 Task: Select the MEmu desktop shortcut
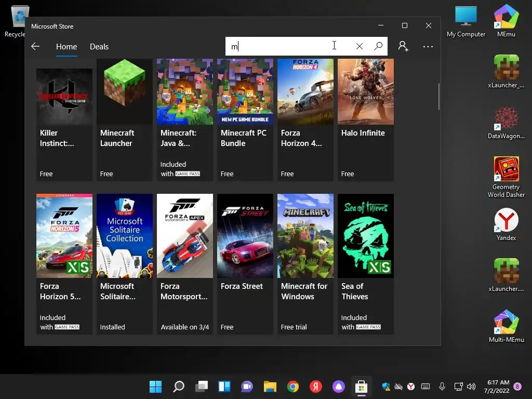(x=506, y=20)
